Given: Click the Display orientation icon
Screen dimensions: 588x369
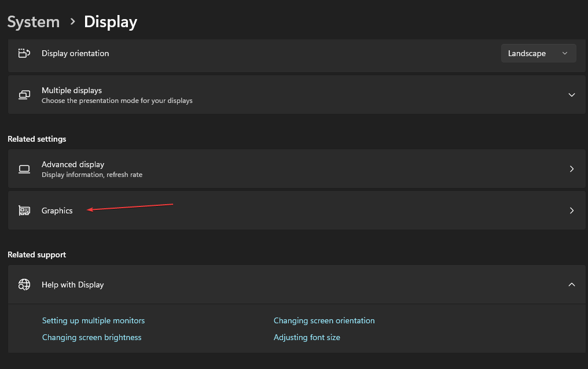Looking at the screenshot, I should point(24,53).
